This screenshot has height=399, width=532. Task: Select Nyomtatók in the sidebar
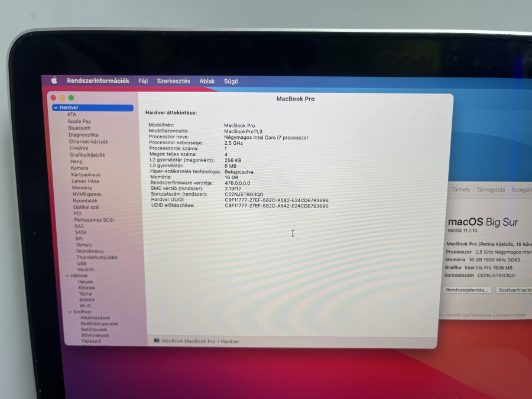[85, 200]
